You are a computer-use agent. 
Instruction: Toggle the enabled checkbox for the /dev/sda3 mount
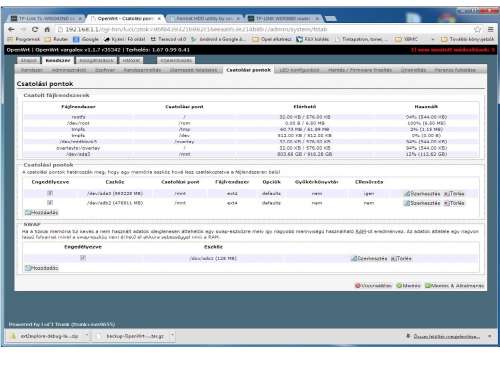pyautogui.click(x=50, y=193)
